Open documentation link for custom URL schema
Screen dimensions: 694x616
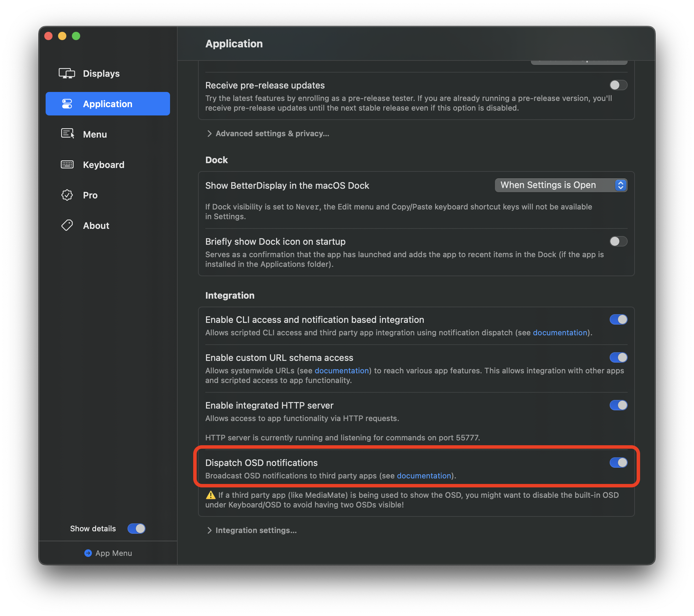tap(341, 371)
